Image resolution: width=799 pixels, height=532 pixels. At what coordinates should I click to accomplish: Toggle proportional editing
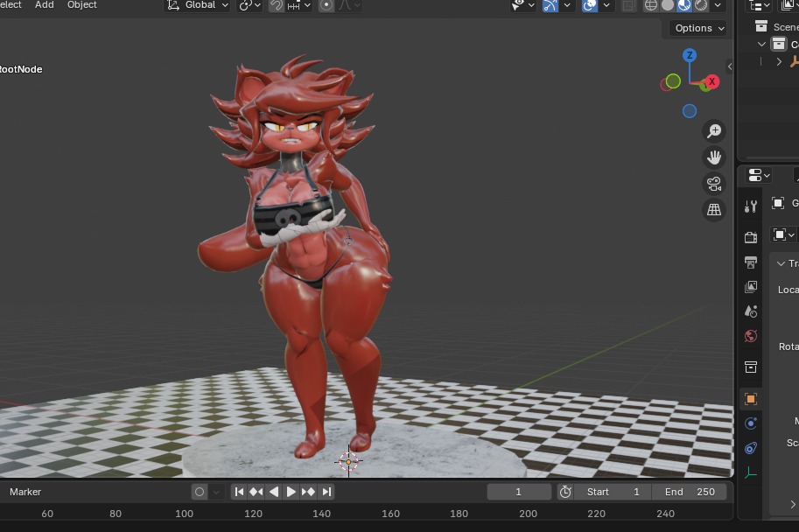(326, 5)
